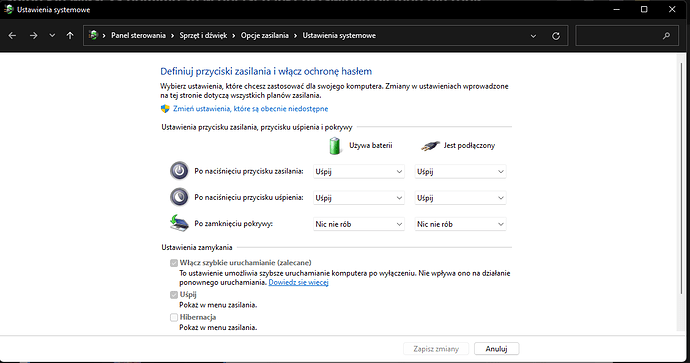Toggle the Uśpij checkbox
The image size is (690, 363).
point(174,295)
